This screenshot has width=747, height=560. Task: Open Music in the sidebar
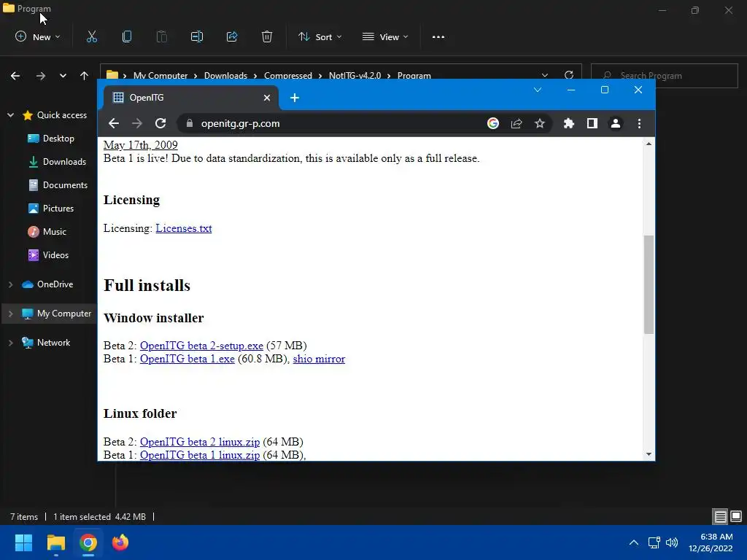point(47,231)
